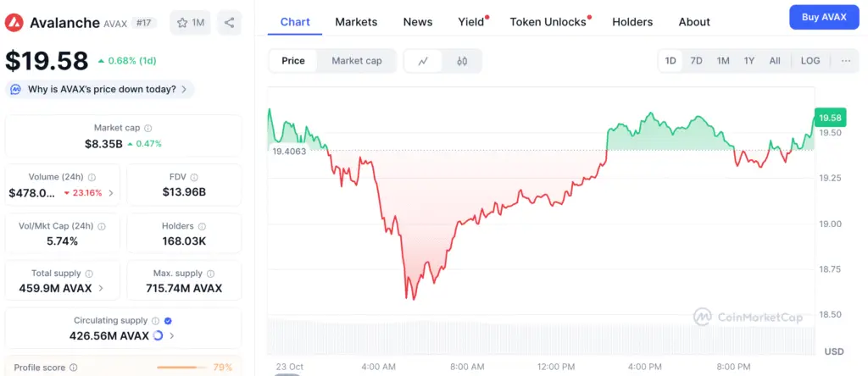This screenshot has width=868, height=376.
Task: Switch to line chart view
Action: coord(423,61)
